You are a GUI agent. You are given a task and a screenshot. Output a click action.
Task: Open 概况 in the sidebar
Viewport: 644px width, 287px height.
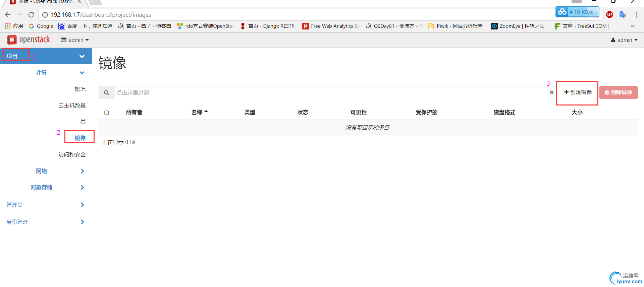(80, 89)
